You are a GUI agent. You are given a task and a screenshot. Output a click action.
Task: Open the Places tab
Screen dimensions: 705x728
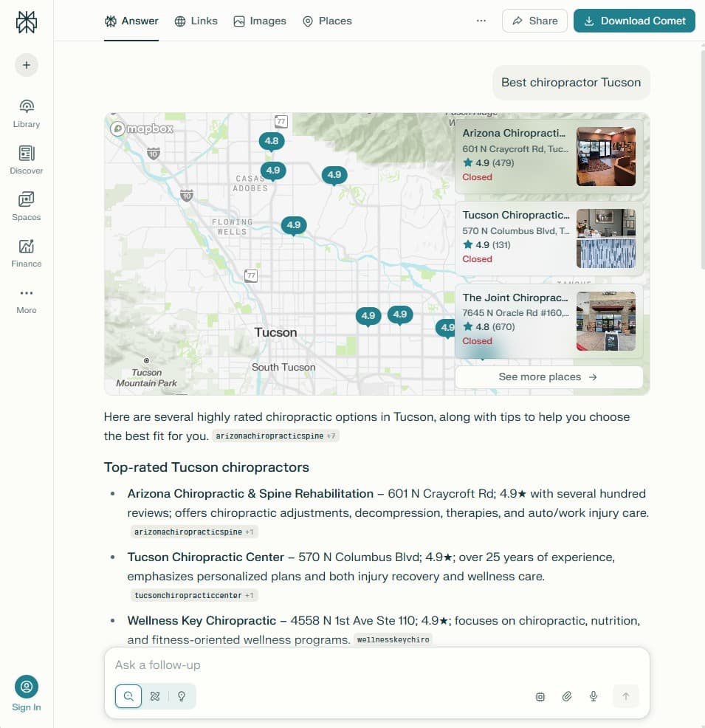click(326, 21)
